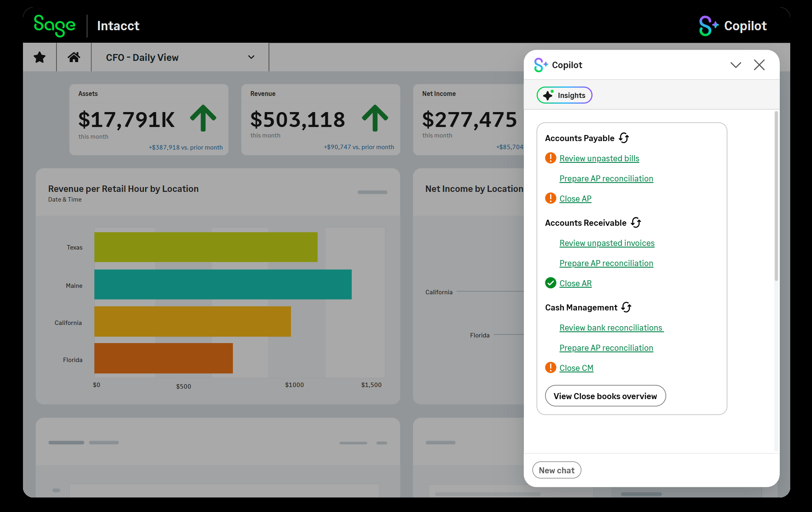The width and height of the screenshot is (812, 512).
Task: Click warning icon beside Close AP
Action: coord(550,198)
